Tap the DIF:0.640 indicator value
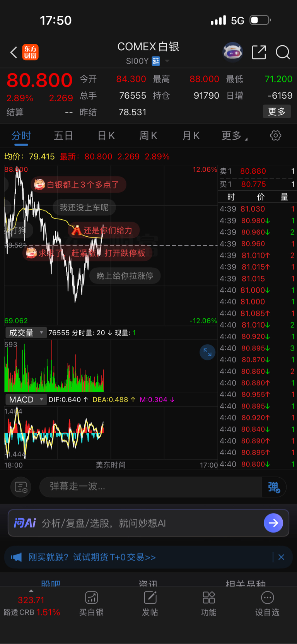 point(68,400)
